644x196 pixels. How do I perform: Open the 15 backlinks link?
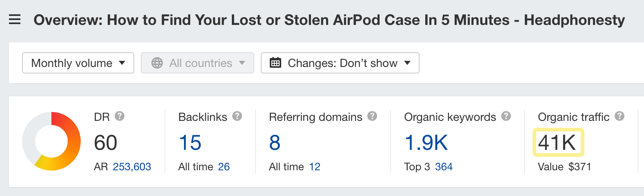point(190,143)
